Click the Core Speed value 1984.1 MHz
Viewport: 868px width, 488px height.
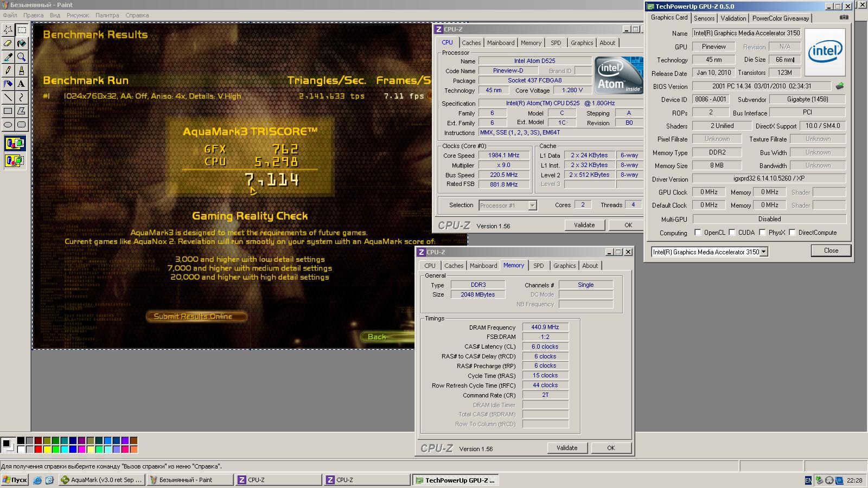click(504, 155)
